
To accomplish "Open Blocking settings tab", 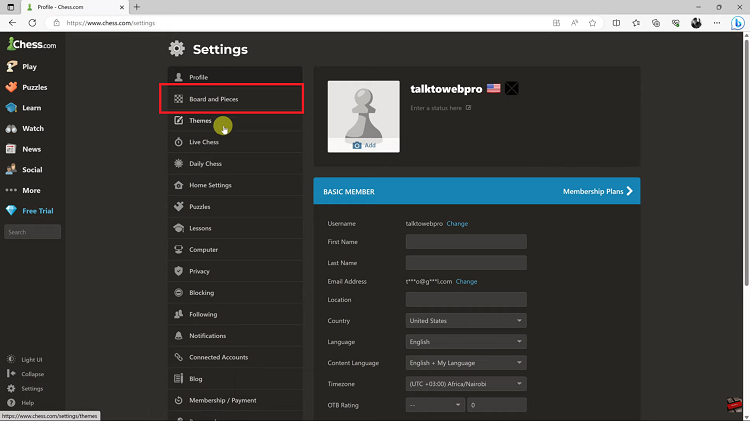I will [x=235, y=293].
